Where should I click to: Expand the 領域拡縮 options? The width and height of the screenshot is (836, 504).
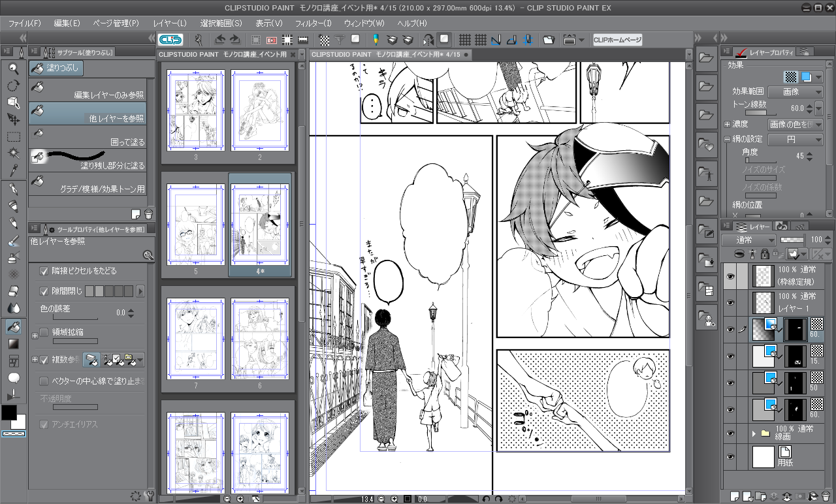[x=35, y=336]
